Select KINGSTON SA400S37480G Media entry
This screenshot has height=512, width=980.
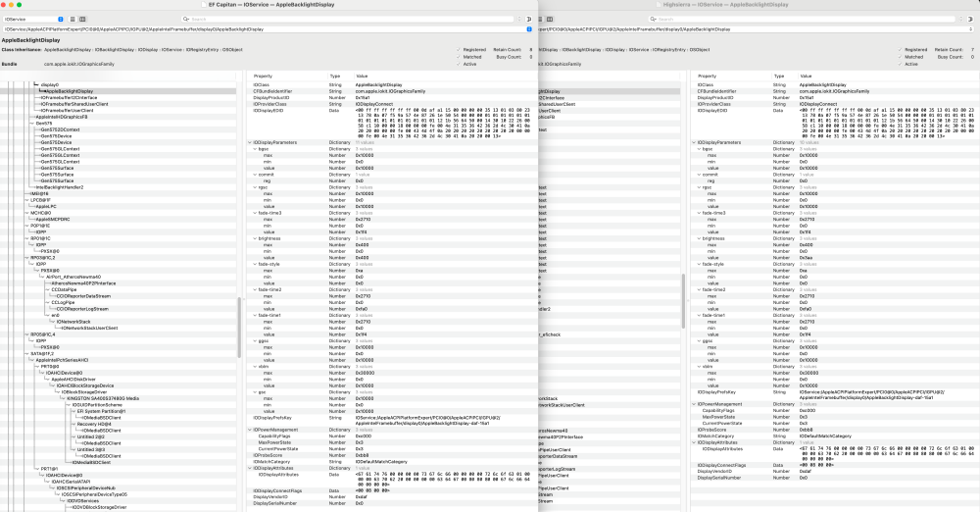click(103, 398)
